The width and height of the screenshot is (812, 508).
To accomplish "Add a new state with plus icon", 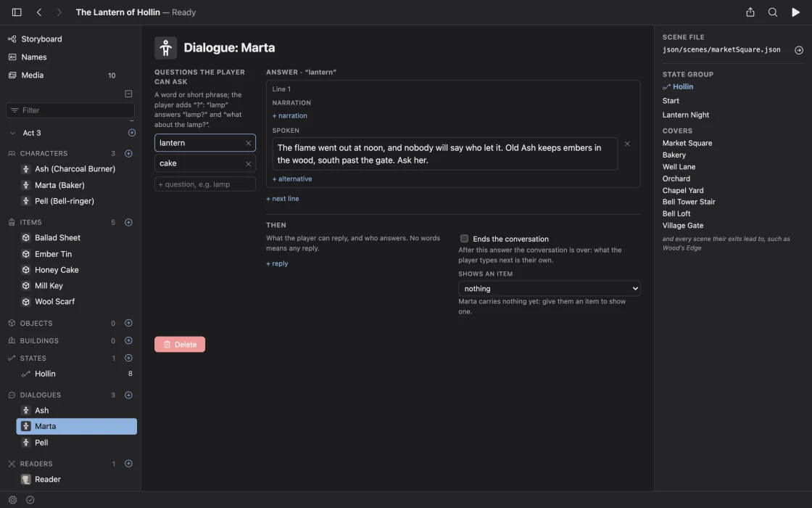I will click(128, 359).
